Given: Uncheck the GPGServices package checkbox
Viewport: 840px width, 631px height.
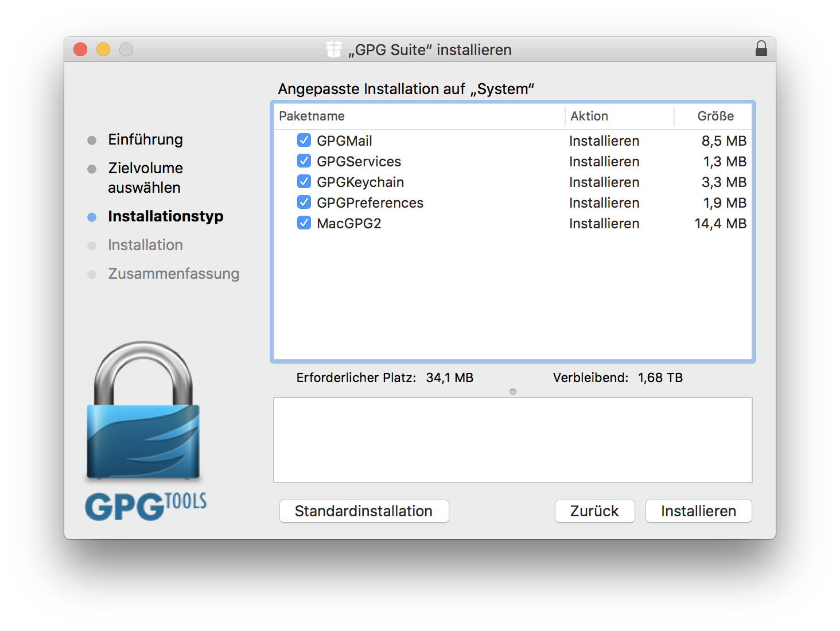Looking at the screenshot, I should pyautogui.click(x=304, y=161).
